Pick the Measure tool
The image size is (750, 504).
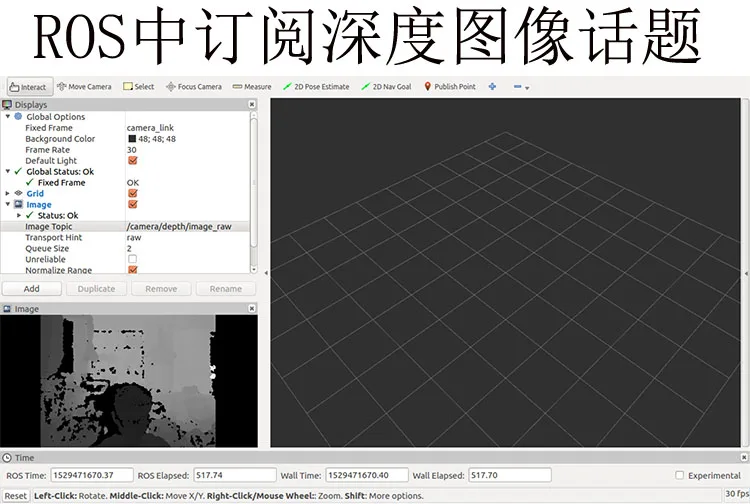click(x=252, y=87)
